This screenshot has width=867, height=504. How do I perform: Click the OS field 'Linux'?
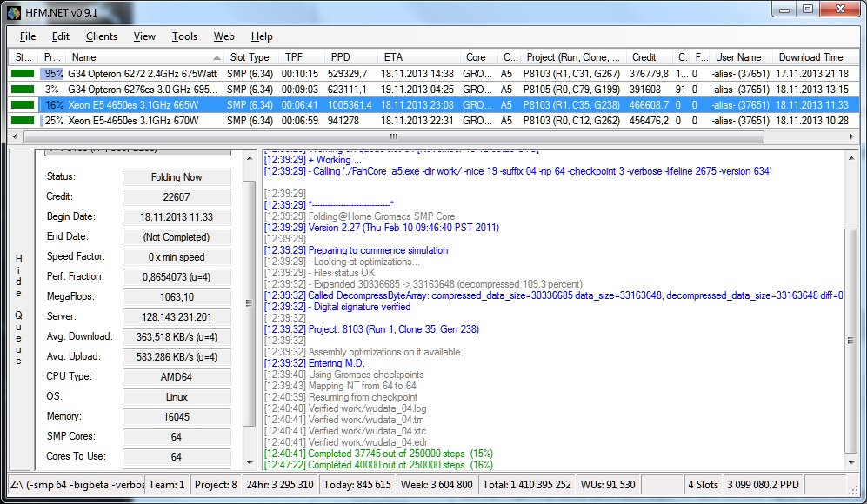tap(177, 397)
